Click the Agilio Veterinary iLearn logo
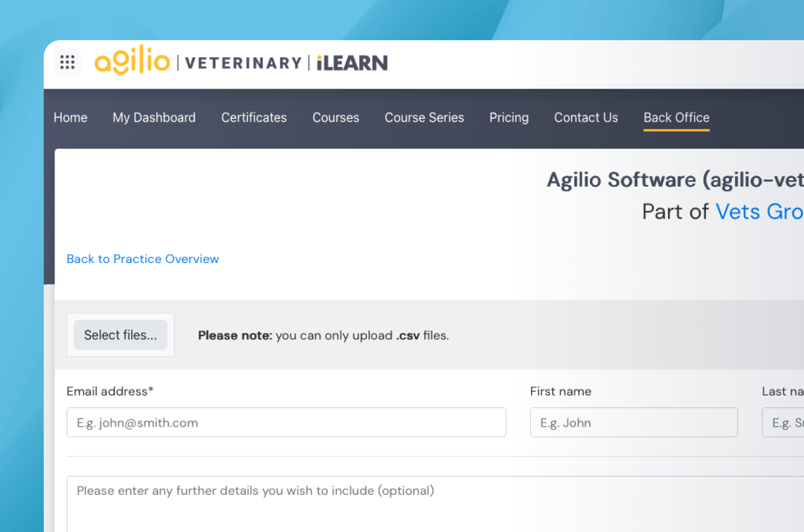804x532 pixels. click(241, 61)
